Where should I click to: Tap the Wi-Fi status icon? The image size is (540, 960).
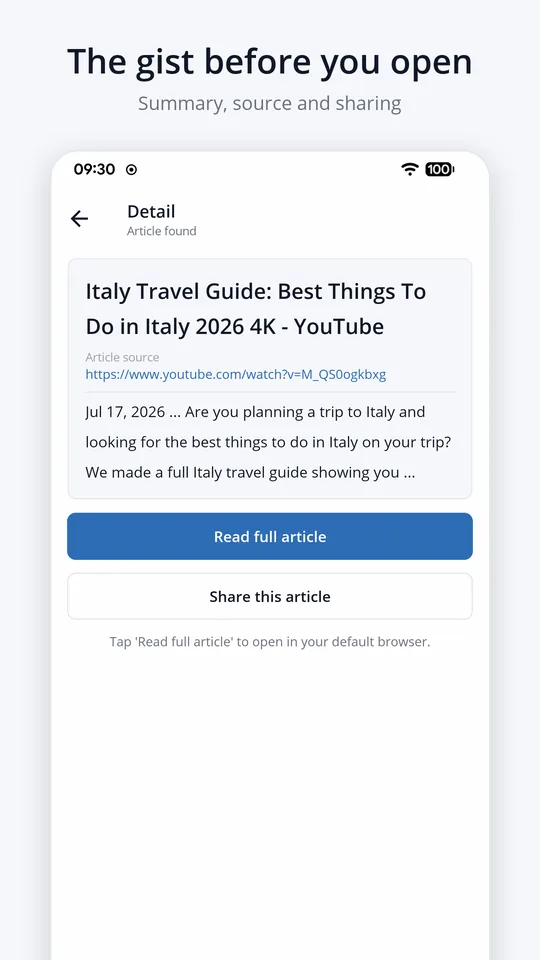coord(410,170)
